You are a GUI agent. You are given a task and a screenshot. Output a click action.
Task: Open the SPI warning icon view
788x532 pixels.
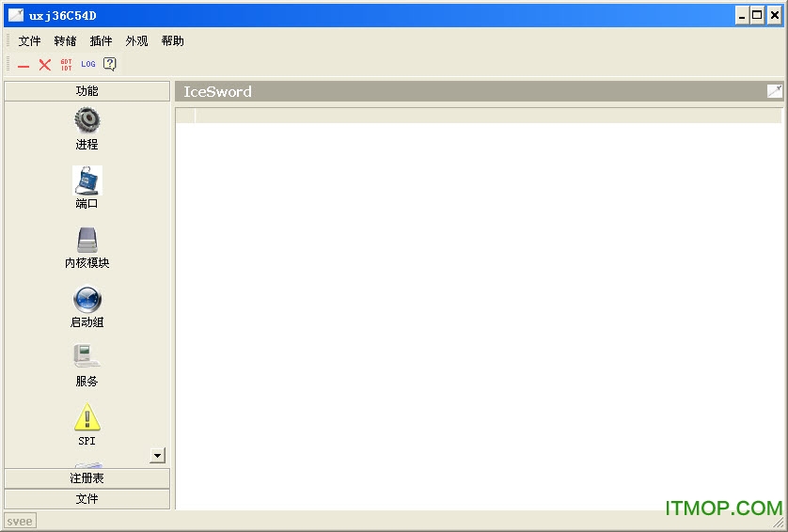tap(87, 425)
